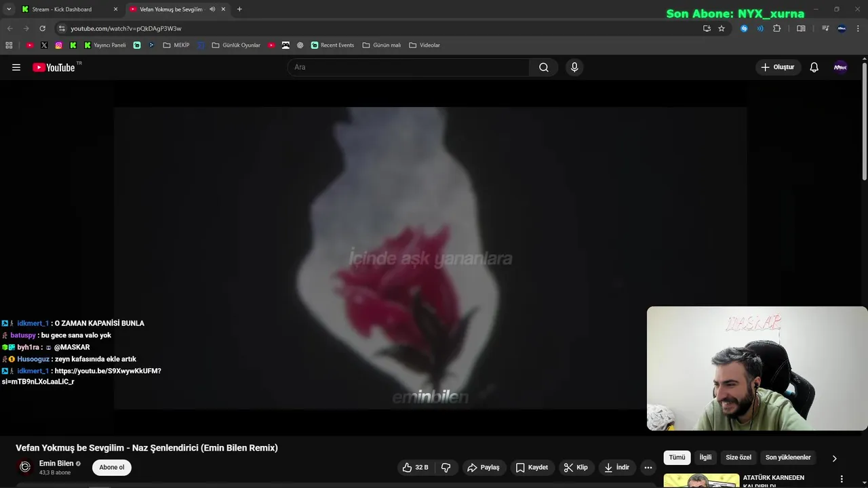This screenshot has height=488, width=868.
Task: Click the YouTube search magnifier button
Action: (544, 67)
